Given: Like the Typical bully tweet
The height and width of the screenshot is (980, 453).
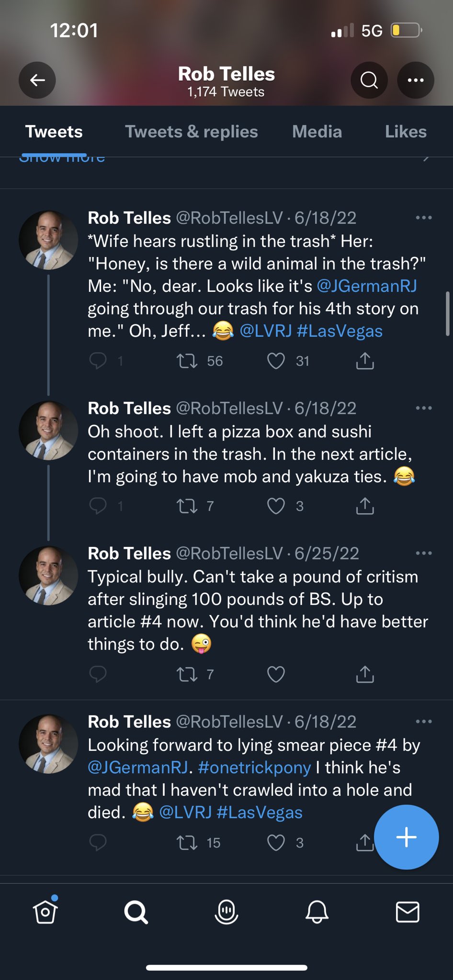Looking at the screenshot, I should [276, 674].
